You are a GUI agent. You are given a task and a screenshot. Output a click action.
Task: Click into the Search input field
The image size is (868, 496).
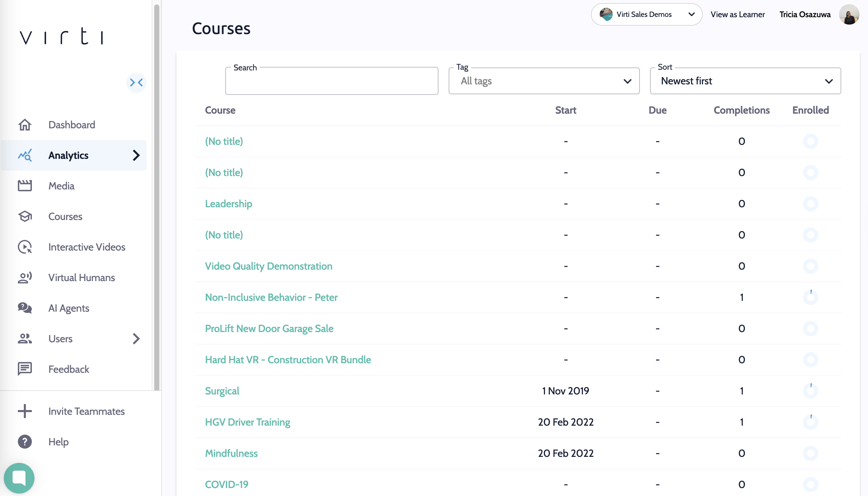coord(331,82)
